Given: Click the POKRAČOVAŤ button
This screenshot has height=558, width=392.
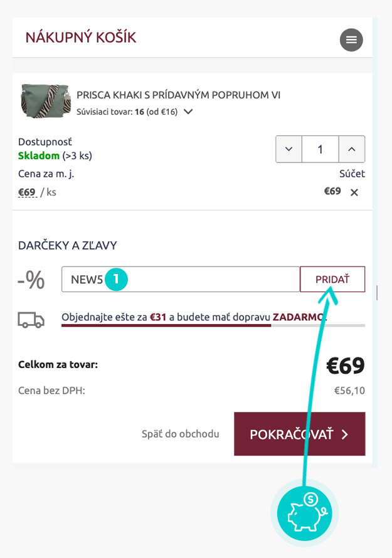Looking at the screenshot, I should (299, 434).
